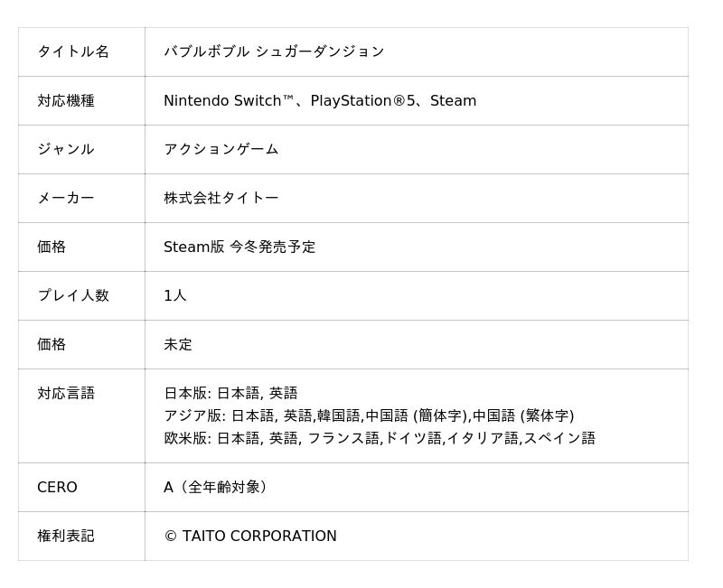723x588 pixels.
Task: Click the バブルボブル シュガーダンジョン title text
Action: (274, 51)
